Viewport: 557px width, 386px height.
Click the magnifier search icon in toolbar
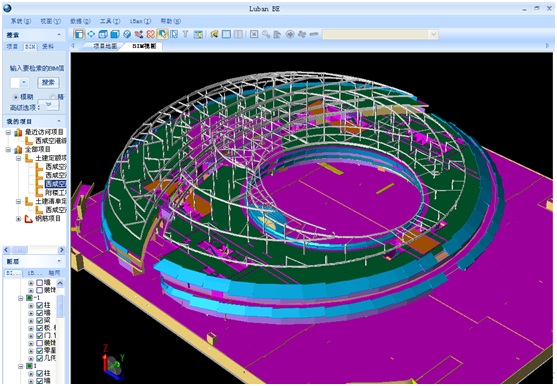click(266, 34)
